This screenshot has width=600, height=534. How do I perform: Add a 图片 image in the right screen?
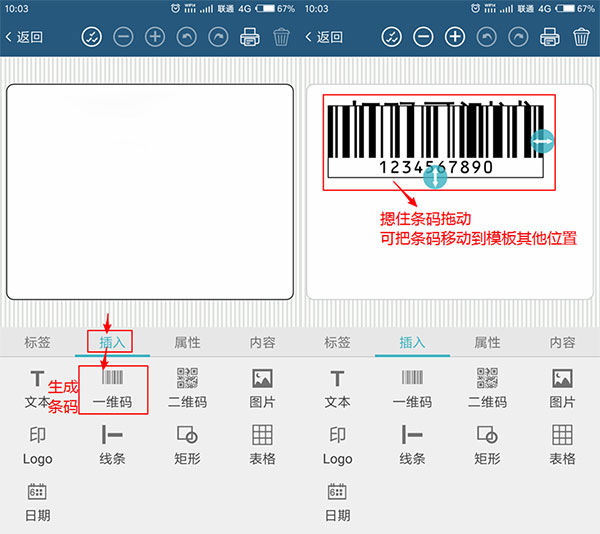coord(562,380)
